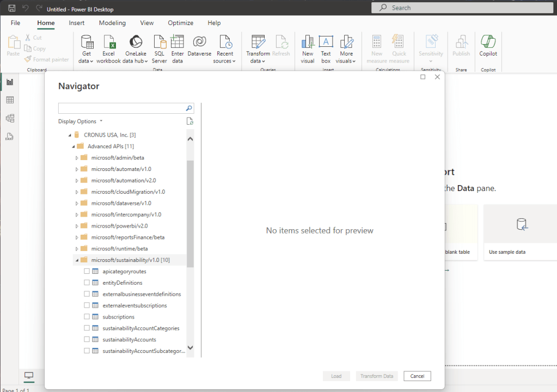Open the Modeling ribbon tab
The width and height of the screenshot is (557, 392).
click(x=112, y=23)
